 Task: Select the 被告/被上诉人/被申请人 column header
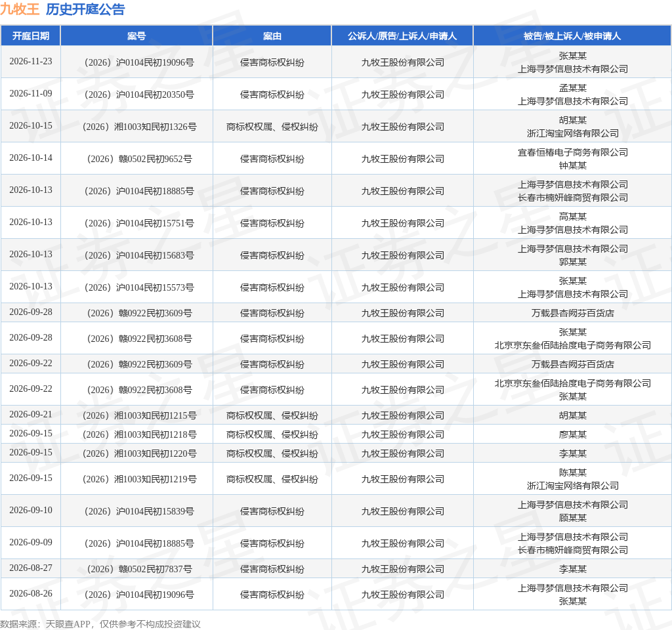point(572,36)
